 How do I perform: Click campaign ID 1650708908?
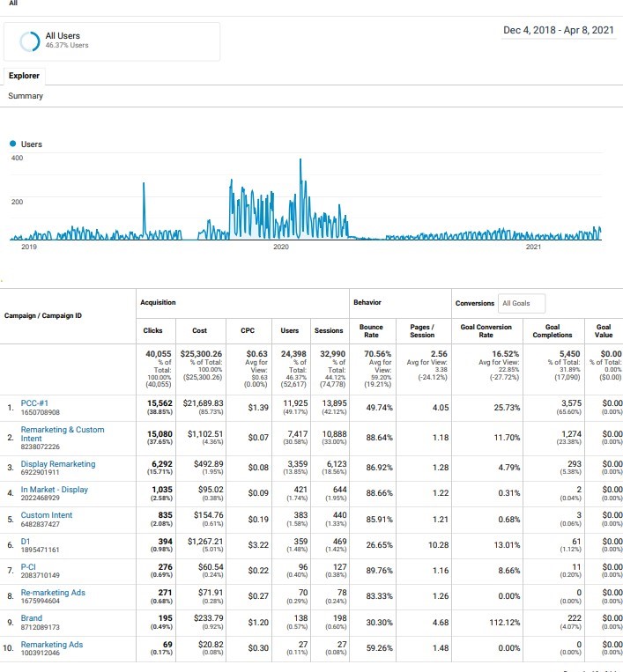(x=41, y=412)
